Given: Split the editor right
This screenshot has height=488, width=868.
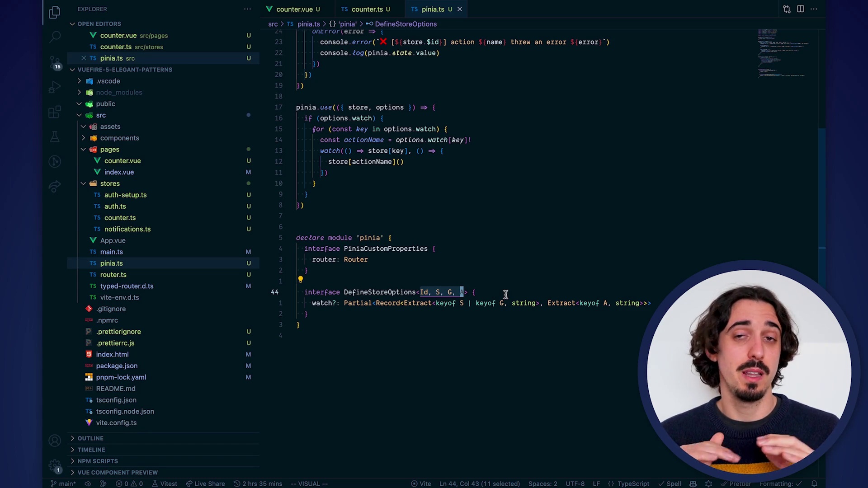Looking at the screenshot, I should pos(801,9).
